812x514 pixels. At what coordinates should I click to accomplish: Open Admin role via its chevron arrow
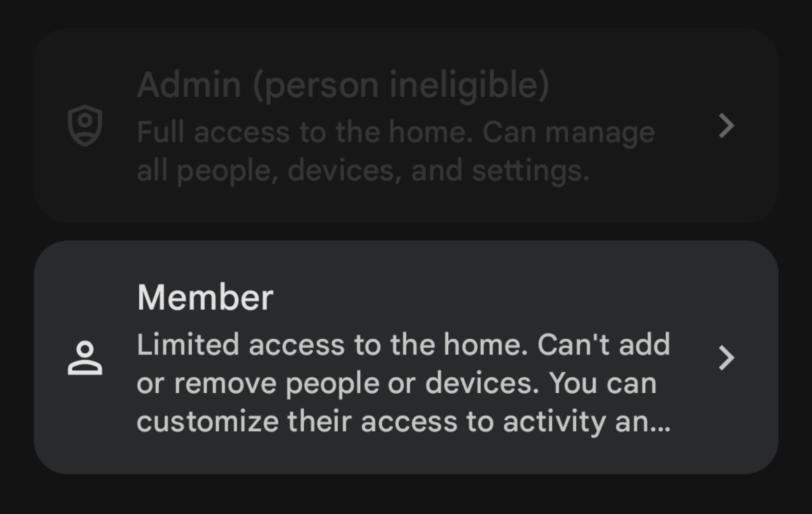click(x=726, y=125)
